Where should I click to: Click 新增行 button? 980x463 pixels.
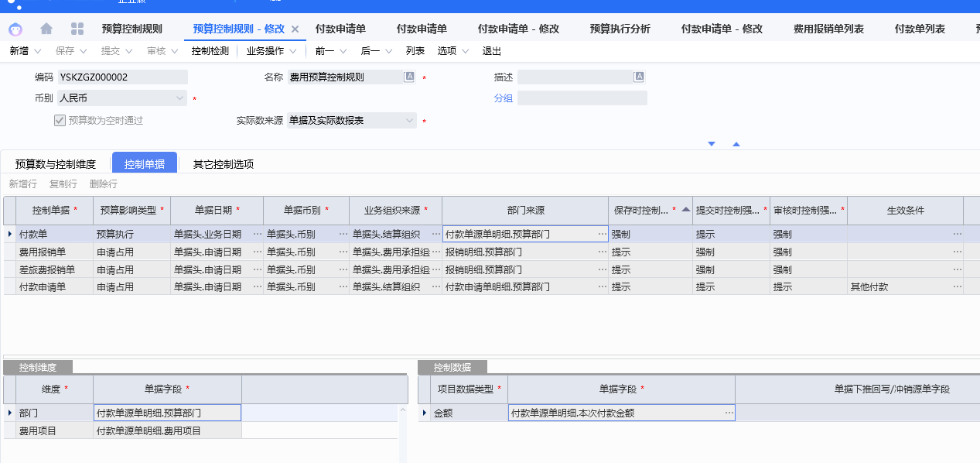click(23, 184)
